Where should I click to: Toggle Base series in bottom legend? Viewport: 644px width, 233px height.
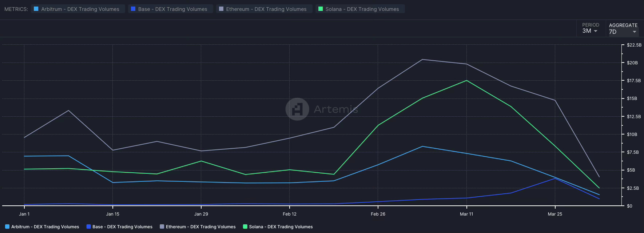(119, 227)
